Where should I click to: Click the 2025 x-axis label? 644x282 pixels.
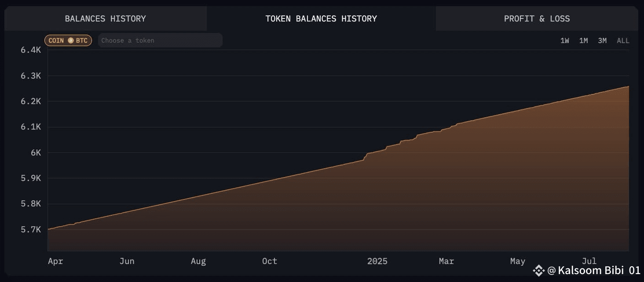377,261
